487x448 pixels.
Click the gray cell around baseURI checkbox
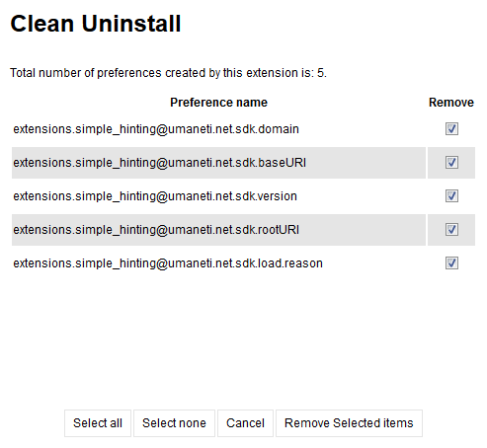tap(451, 163)
